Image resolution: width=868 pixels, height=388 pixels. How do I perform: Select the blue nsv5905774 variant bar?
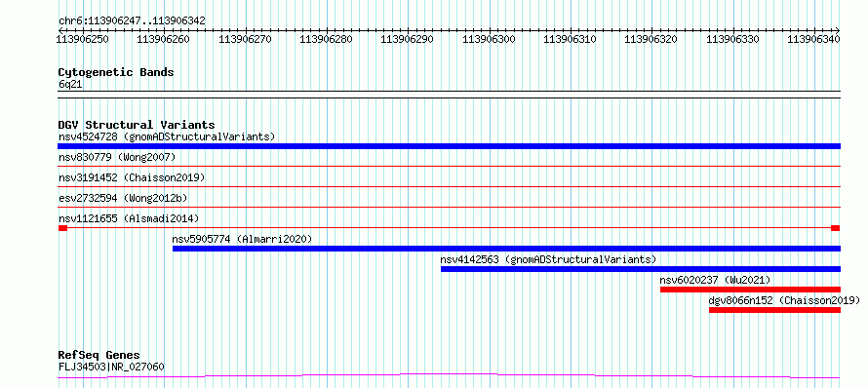coord(506,249)
